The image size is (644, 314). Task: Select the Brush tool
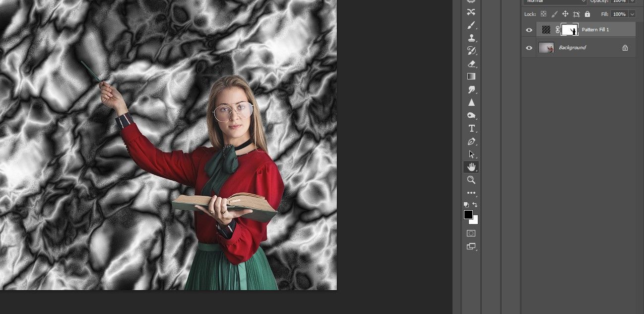(471, 25)
